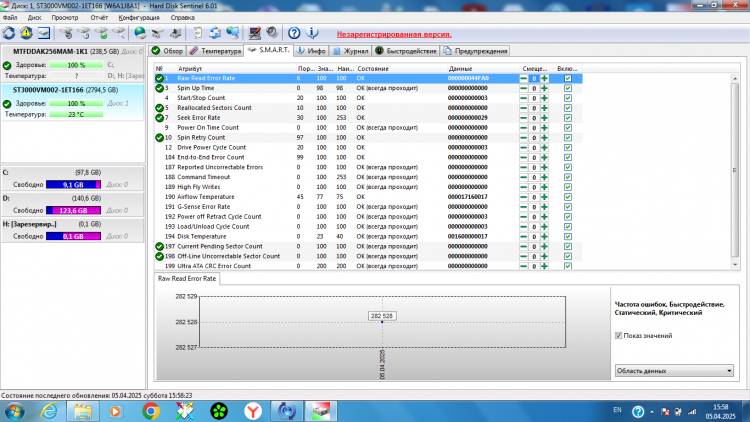Viewport: 750px width, 422px height.
Task: Click green health check icon of ST3000VM002 disk
Action: [7, 104]
